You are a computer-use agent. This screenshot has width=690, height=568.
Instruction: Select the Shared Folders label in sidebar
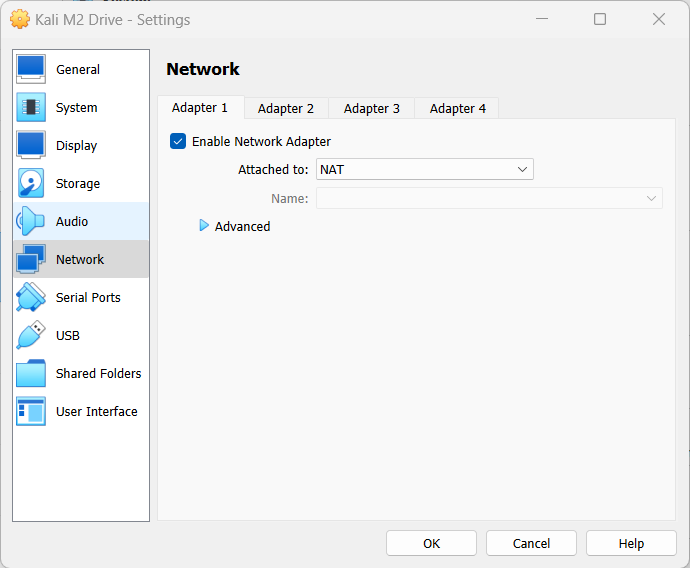pyautogui.click(x=99, y=374)
